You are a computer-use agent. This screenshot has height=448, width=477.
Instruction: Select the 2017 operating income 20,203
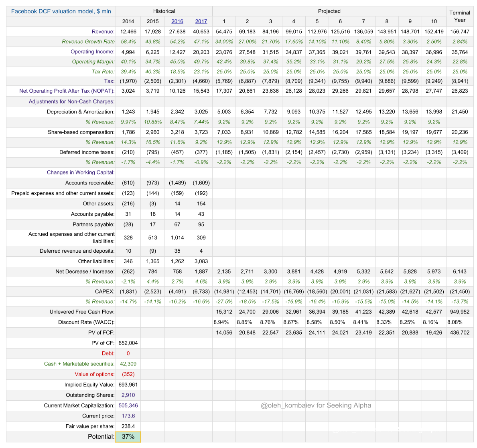pyautogui.click(x=201, y=52)
